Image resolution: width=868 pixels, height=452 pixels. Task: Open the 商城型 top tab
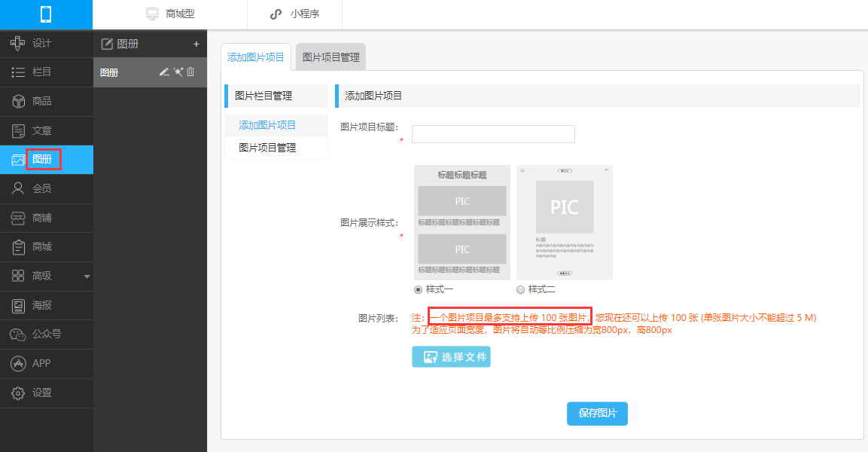pyautogui.click(x=170, y=14)
